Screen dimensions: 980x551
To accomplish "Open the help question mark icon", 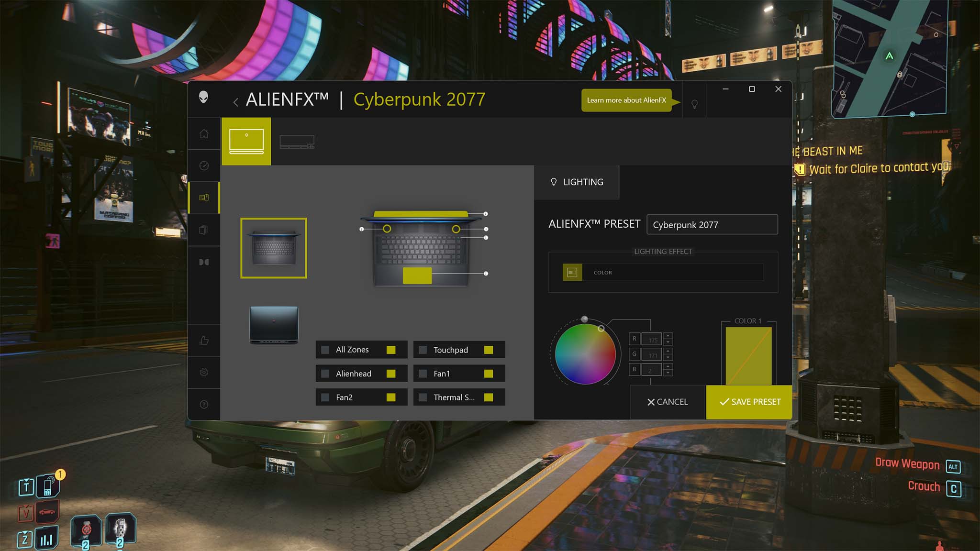I will [204, 405].
